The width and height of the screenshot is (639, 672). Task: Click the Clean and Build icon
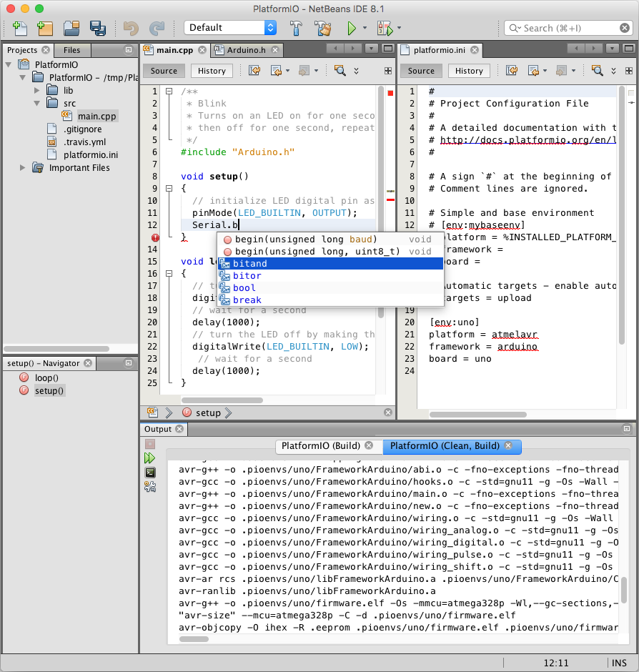(322, 28)
